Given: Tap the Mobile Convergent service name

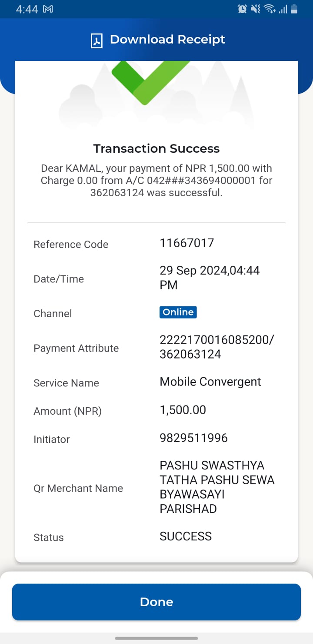Looking at the screenshot, I should click(x=210, y=382).
